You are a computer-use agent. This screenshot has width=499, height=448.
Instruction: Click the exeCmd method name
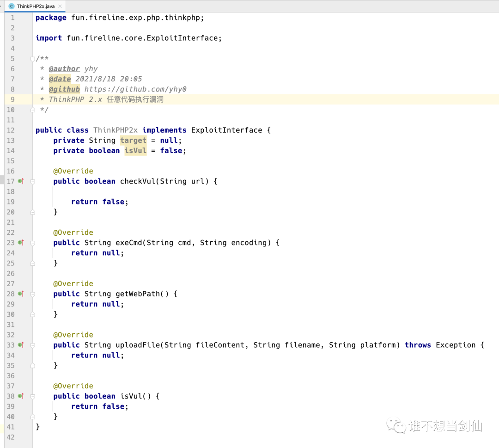click(129, 243)
